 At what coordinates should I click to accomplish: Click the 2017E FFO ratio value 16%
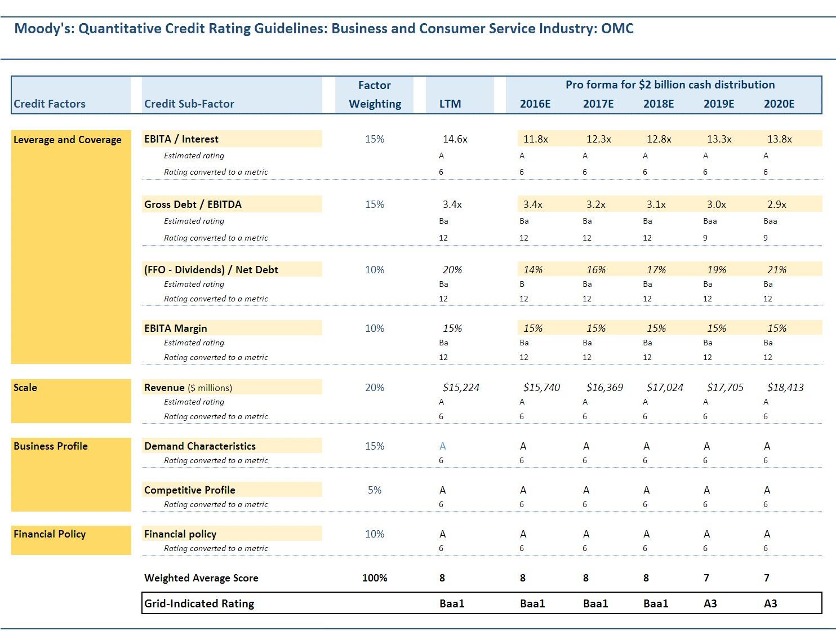(596, 270)
